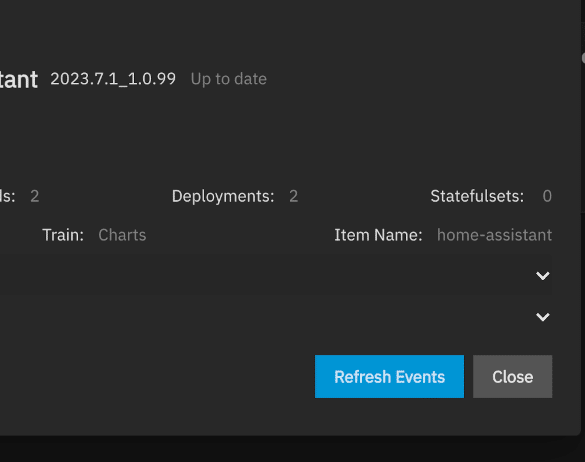Select version text 2023.7.1_1.0.99
Viewport: 585px width, 462px height.
click(113, 79)
